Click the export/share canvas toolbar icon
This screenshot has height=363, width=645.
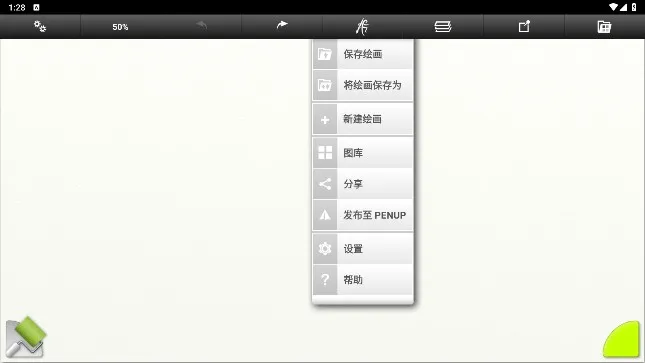click(x=524, y=27)
